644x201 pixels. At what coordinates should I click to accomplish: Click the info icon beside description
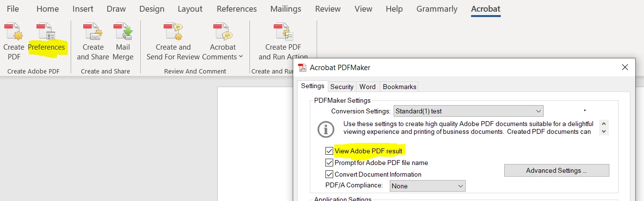[x=326, y=129]
